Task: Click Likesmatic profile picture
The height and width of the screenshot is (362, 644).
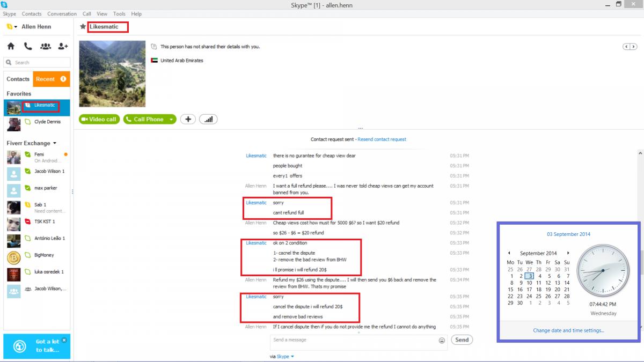Action: coord(112,74)
